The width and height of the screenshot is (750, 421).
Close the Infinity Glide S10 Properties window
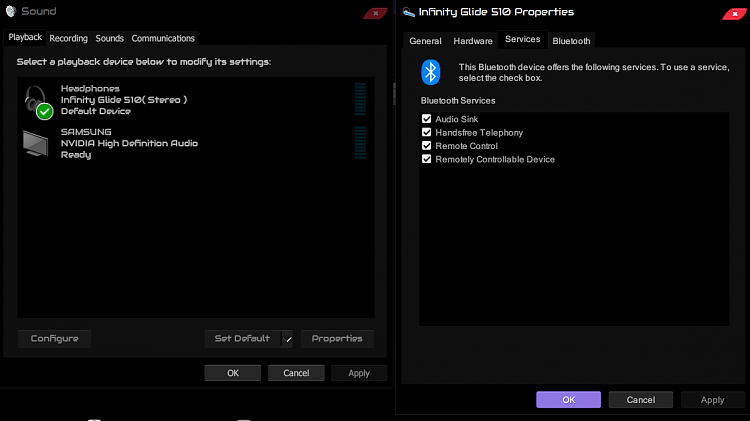coord(735,14)
